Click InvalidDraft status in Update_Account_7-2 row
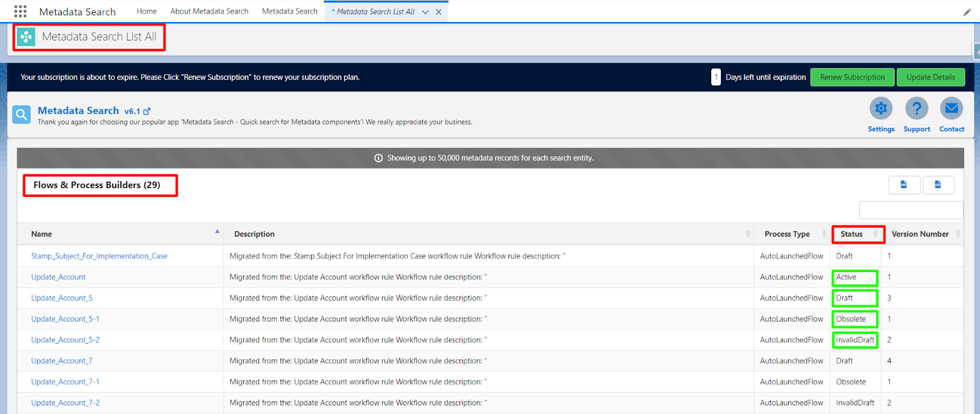The image size is (980, 414). tap(855, 402)
